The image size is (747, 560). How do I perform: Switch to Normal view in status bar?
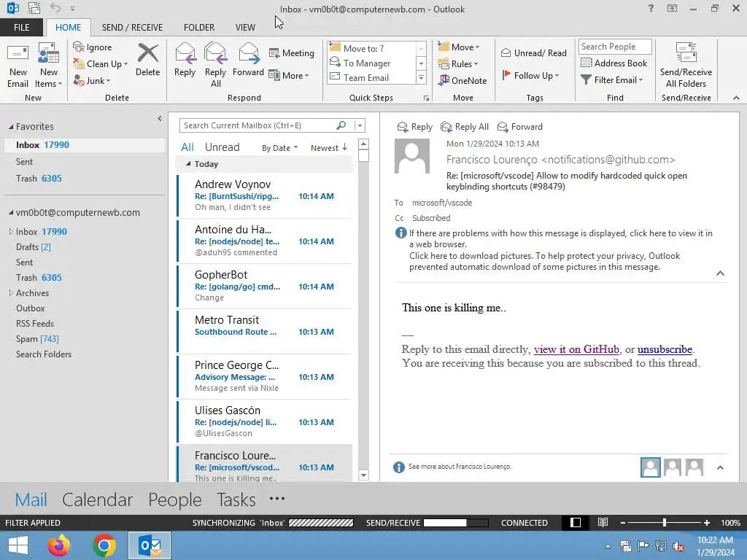click(576, 522)
